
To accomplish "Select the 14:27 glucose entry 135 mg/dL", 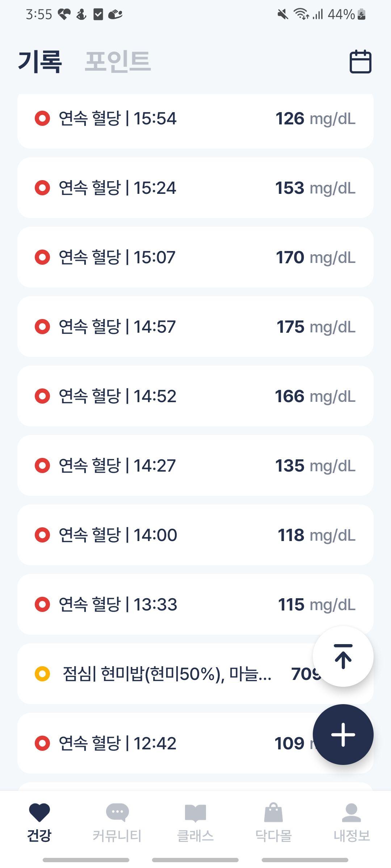I will tap(195, 465).
